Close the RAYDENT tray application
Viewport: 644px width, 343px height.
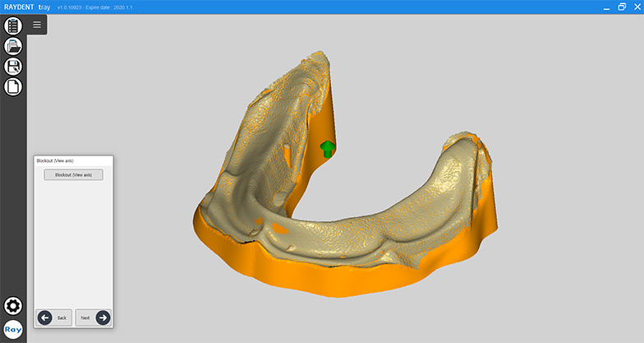coord(636,7)
